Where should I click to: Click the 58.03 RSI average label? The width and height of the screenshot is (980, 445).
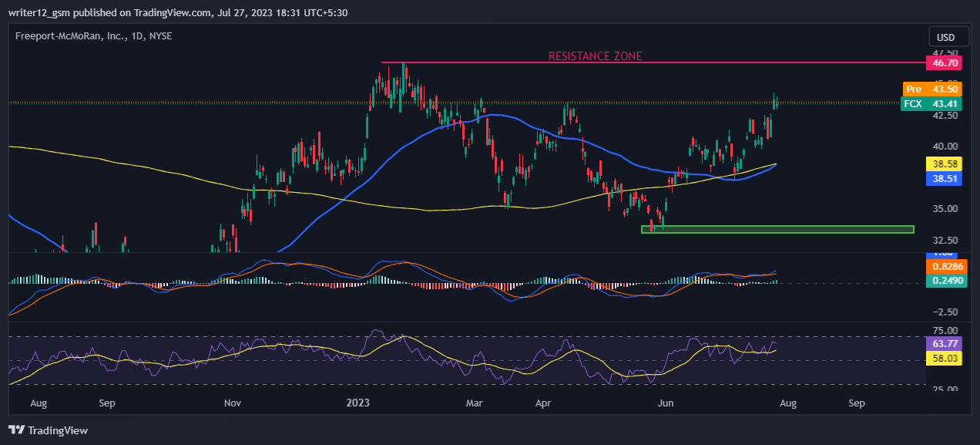pyautogui.click(x=945, y=359)
